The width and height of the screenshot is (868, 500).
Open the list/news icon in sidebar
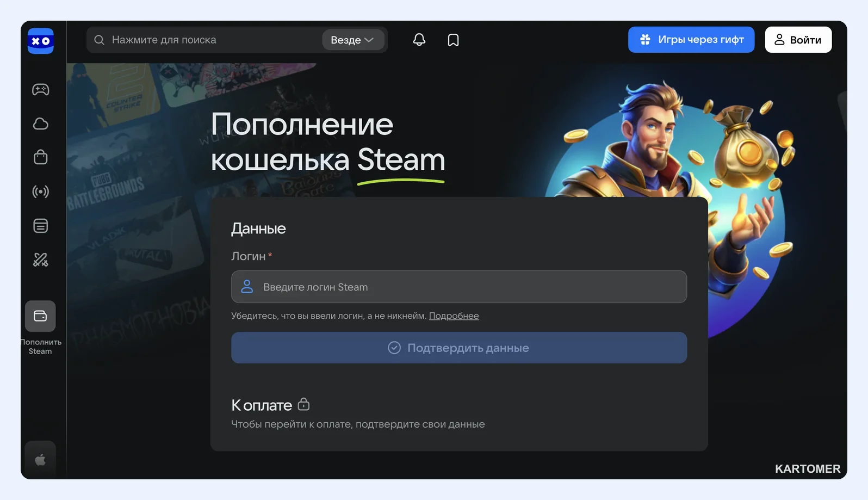41,226
